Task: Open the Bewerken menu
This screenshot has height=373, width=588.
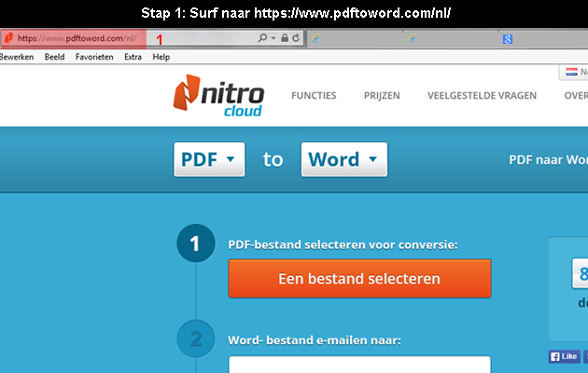Action: [x=17, y=57]
